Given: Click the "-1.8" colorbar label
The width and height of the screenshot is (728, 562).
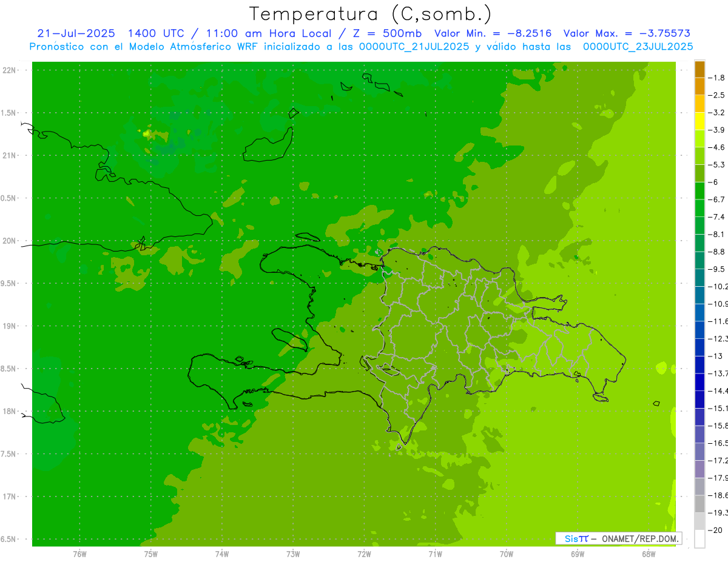Looking at the screenshot, I should 716,78.
